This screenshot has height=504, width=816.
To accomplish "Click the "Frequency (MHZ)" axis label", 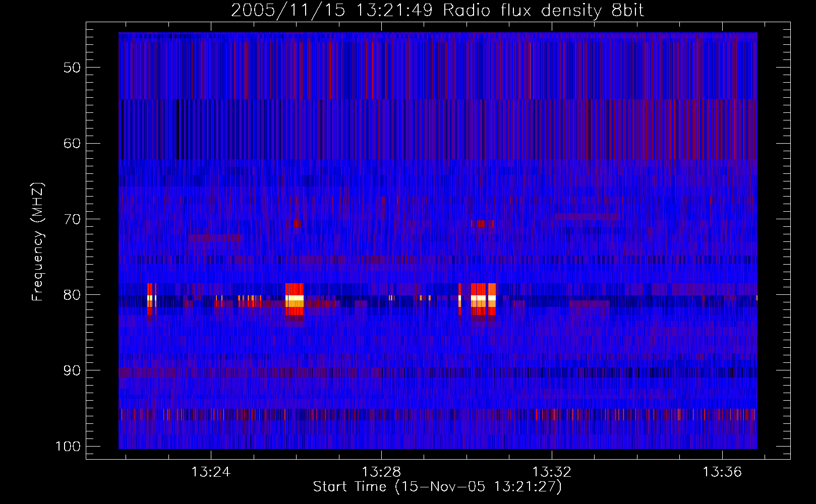I will (38, 242).
